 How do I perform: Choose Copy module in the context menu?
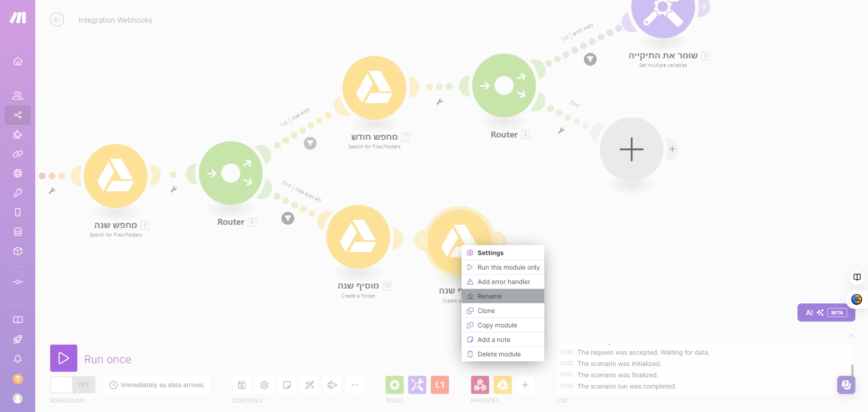[x=503, y=325]
